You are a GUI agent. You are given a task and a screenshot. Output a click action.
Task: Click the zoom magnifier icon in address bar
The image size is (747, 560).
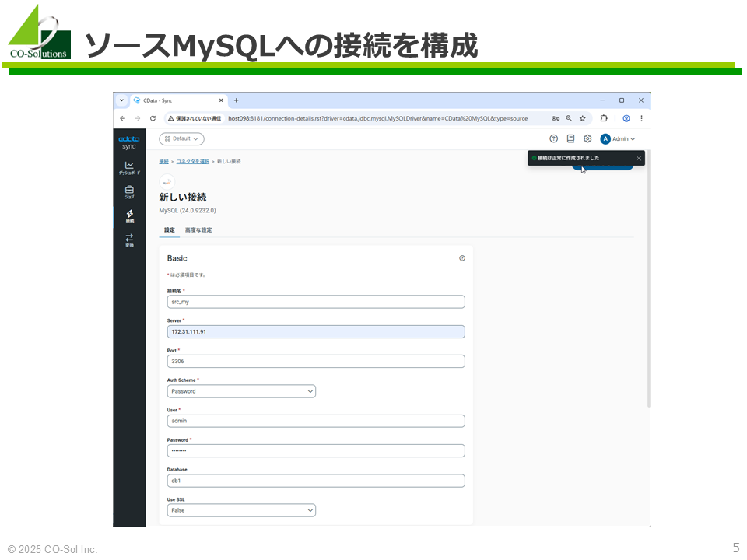[569, 118]
